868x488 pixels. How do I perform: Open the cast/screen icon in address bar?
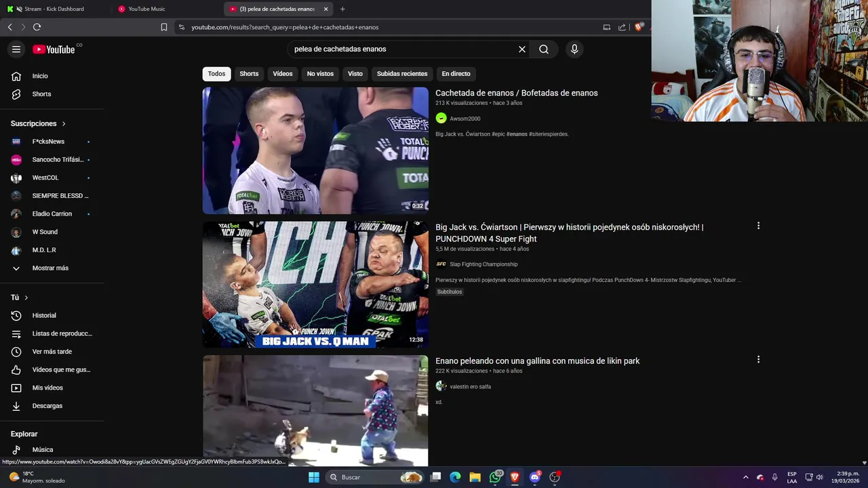[606, 27]
